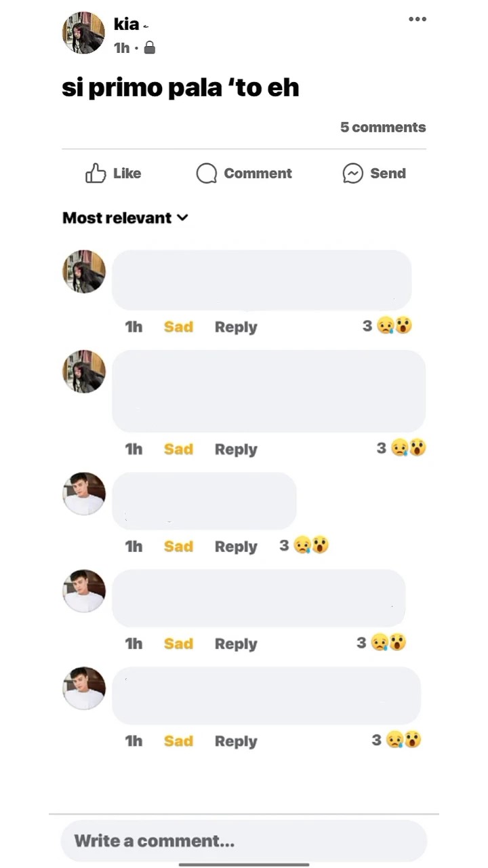Open the third commenter's profile picture
Screen dimensions: 488x868
[x=84, y=494]
